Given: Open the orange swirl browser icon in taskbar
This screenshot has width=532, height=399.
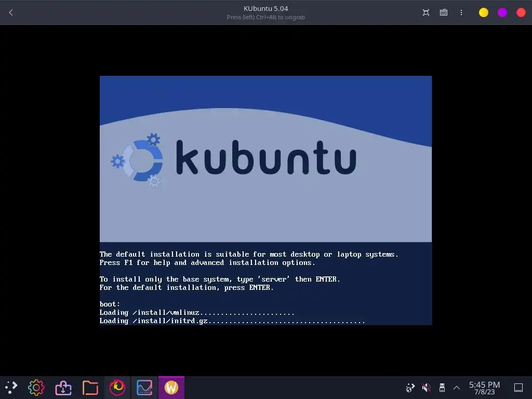Looking at the screenshot, I should tap(117, 388).
